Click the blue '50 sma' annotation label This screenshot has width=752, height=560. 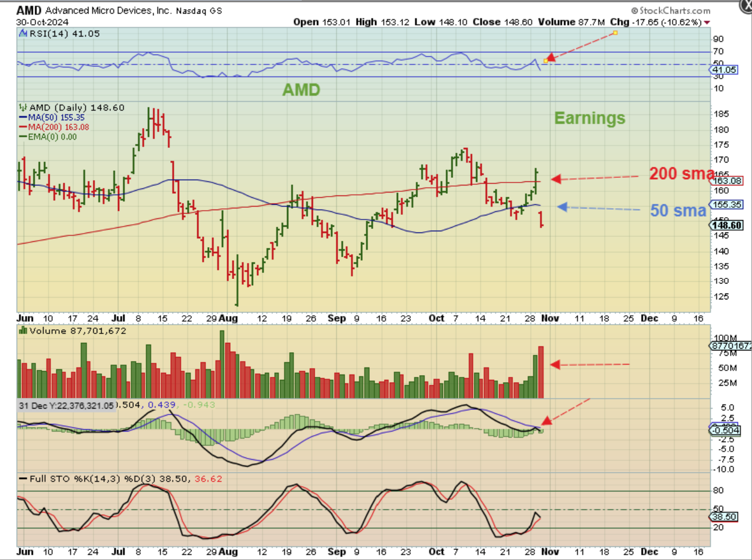[678, 210]
